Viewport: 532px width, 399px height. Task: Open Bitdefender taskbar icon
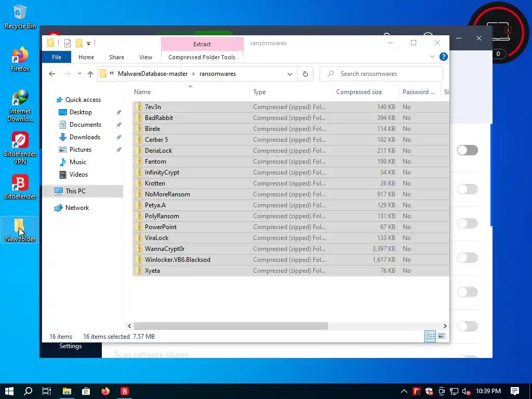pyautogui.click(x=125, y=391)
